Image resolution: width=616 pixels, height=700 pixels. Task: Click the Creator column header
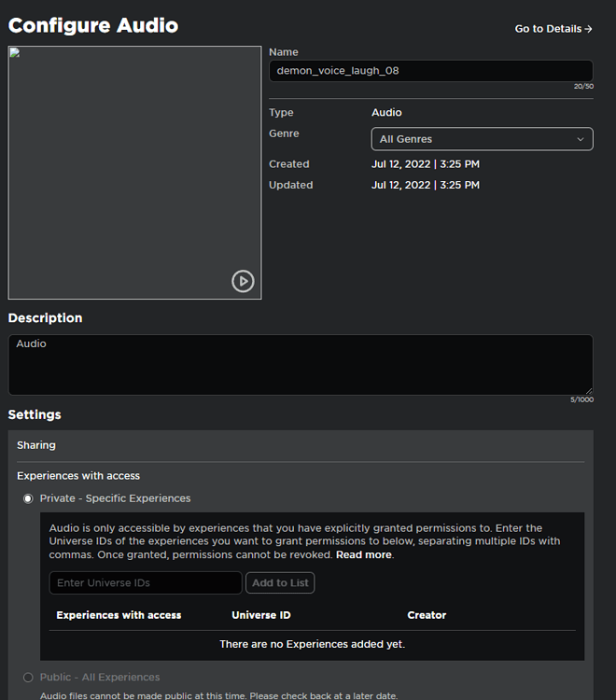point(427,615)
